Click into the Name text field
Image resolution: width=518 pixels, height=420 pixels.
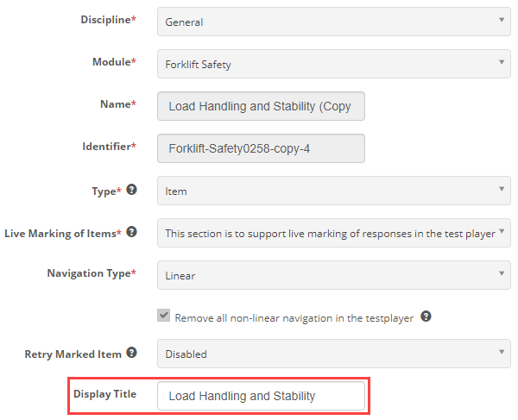point(261,106)
